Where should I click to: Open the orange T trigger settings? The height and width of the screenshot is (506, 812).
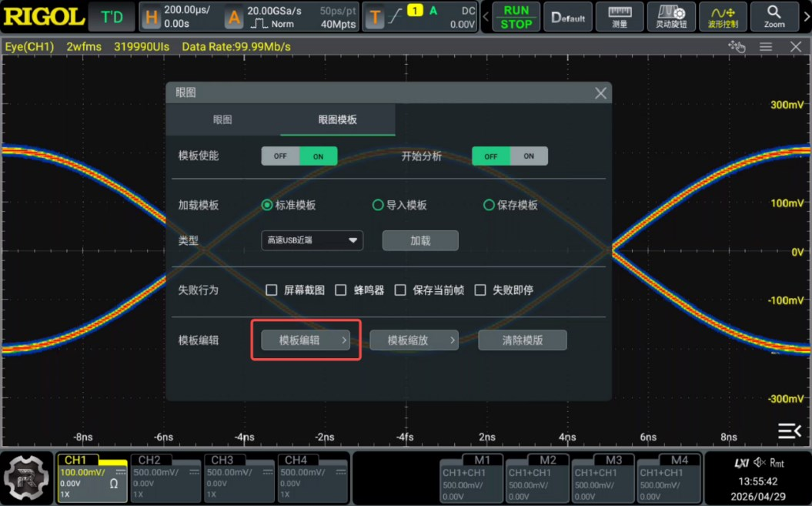375,17
